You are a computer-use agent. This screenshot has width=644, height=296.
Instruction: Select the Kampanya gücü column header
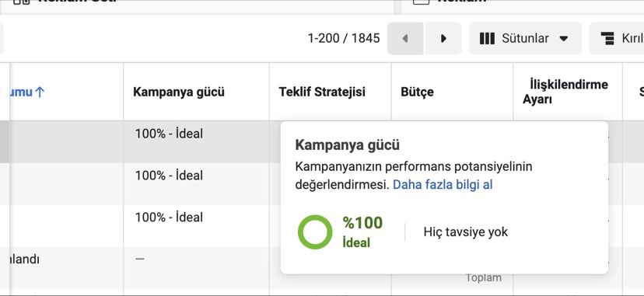(x=179, y=92)
